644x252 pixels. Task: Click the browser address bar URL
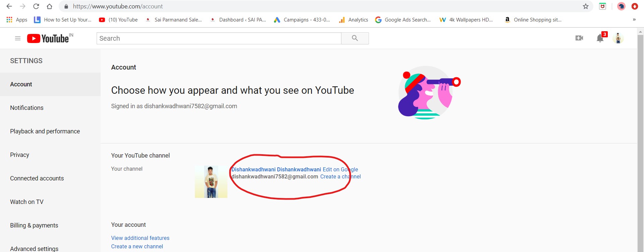pos(118,6)
